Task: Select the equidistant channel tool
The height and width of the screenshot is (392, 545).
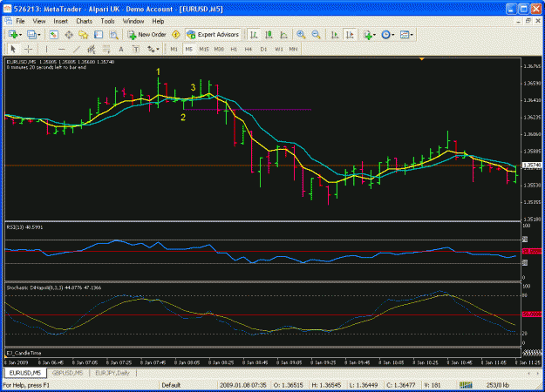Action: [x=91, y=49]
